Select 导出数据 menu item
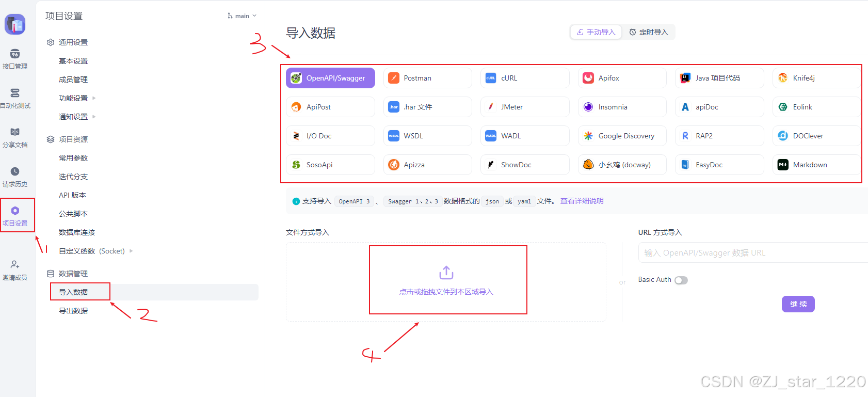This screenshot has width=868, height=397. (x=73, y=311)
